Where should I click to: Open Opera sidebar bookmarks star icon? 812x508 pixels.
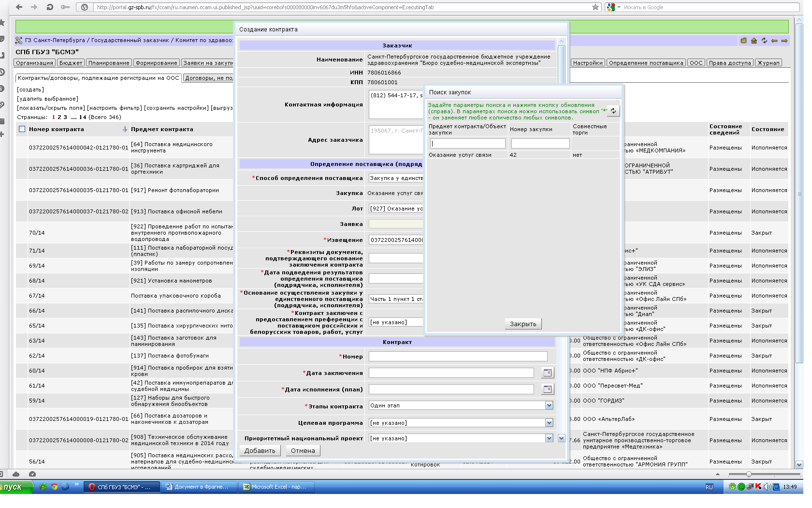pyautogui.click(x=2, y=22)
